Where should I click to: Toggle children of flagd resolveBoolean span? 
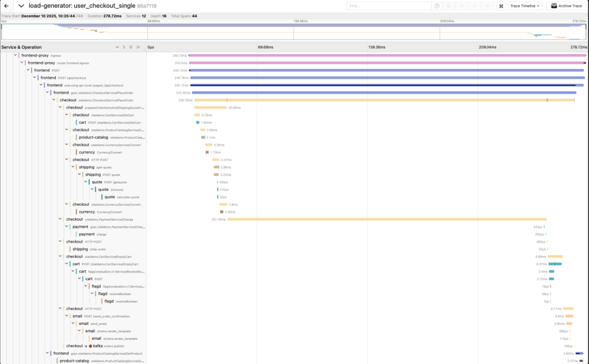tap(92, 293)
